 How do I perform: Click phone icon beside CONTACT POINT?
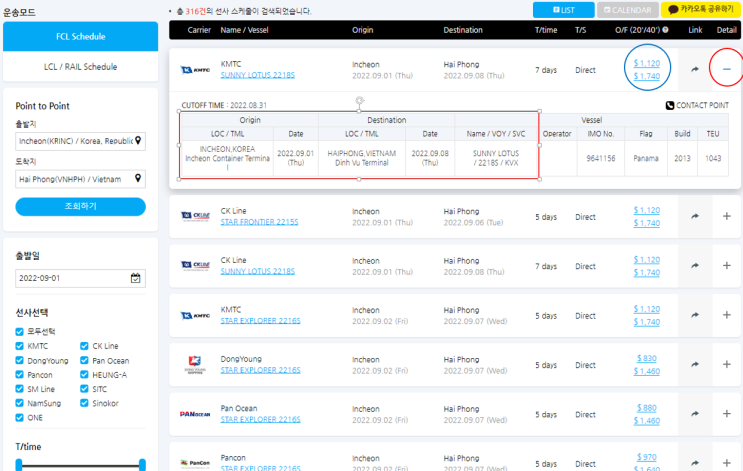point(670,105)
